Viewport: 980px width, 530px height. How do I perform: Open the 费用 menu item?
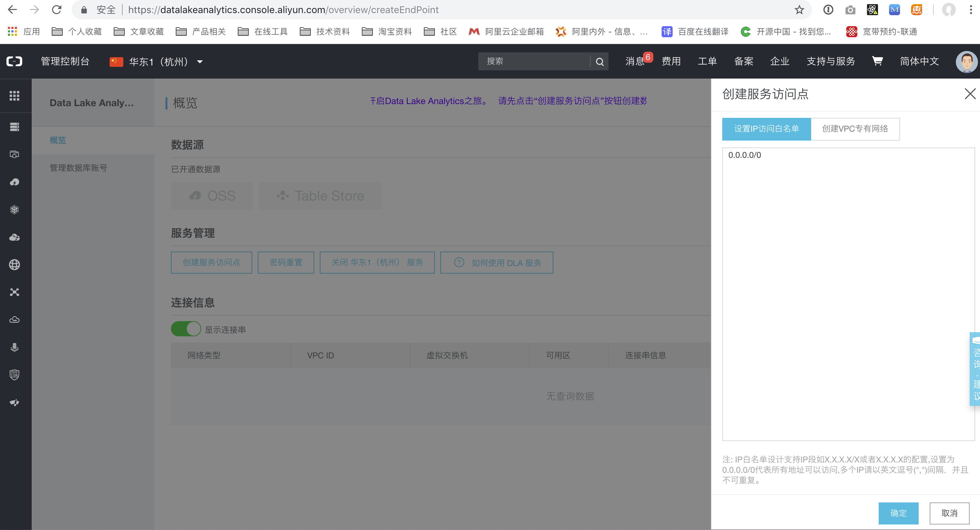[x=671, y=61]
